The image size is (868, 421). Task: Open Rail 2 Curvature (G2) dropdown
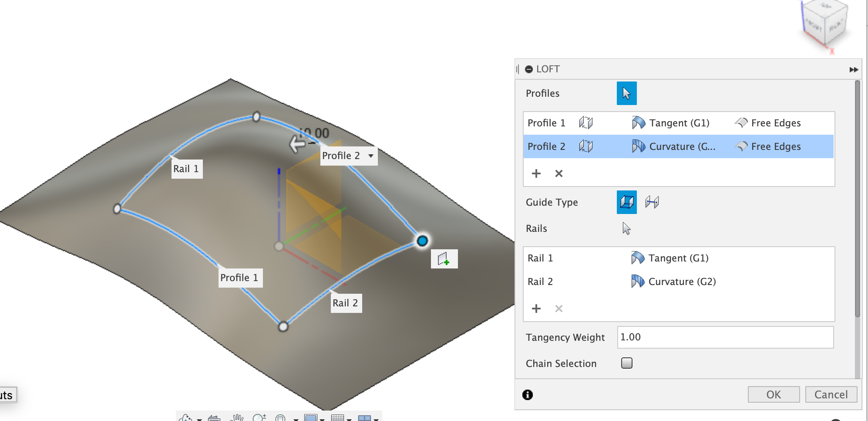pos(673,282)
